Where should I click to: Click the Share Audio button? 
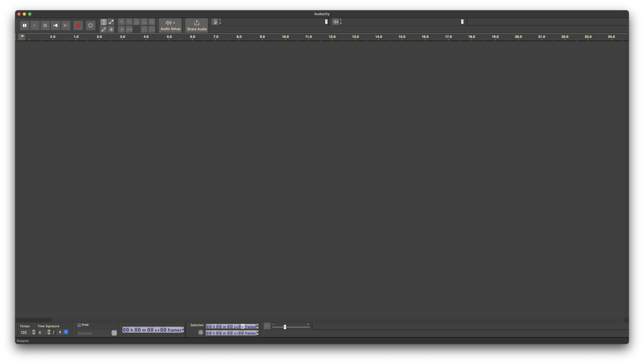(x=197, y=25)
